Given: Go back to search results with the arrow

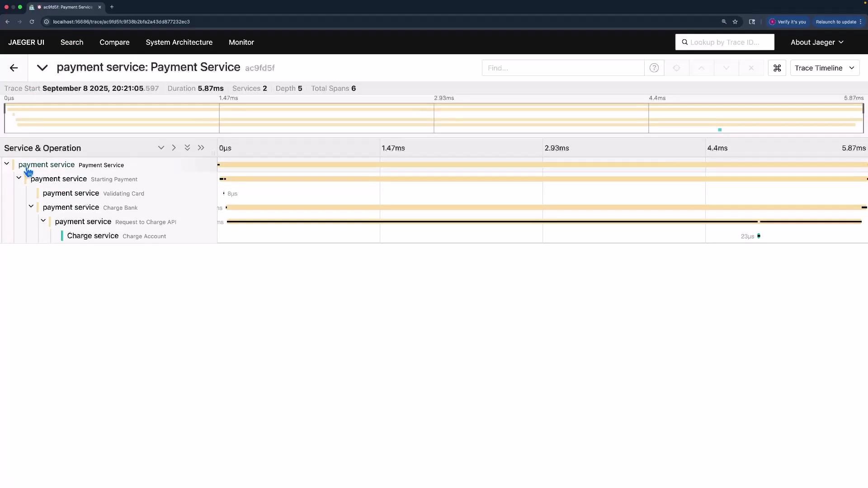Looking at the screenshot, I should tap(14, 68).
